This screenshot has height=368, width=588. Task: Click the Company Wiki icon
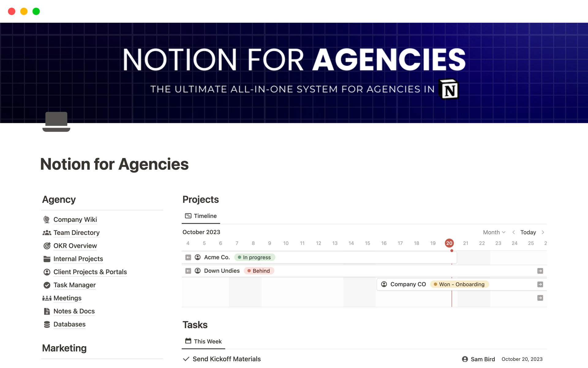pos(46,219)
